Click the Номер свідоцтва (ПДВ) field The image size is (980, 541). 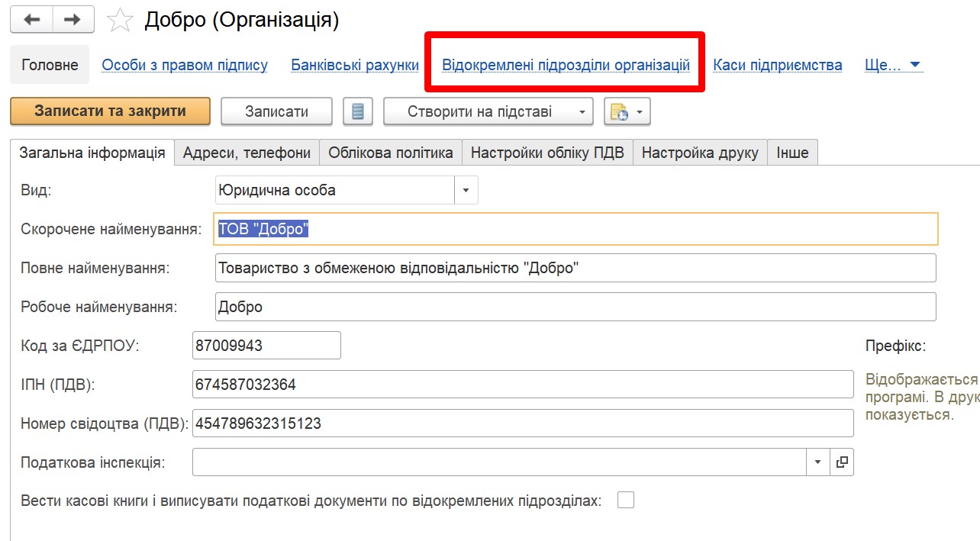tap(523, 423)
